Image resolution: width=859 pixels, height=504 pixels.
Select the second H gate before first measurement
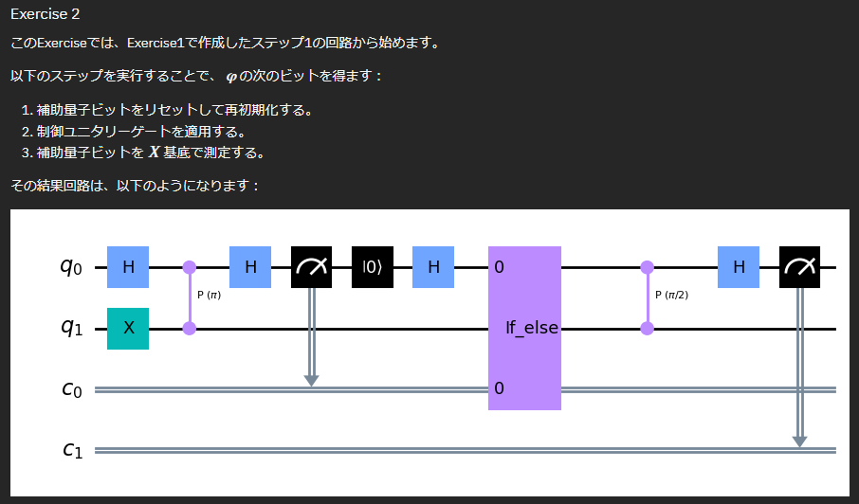[x=250, y=267]
